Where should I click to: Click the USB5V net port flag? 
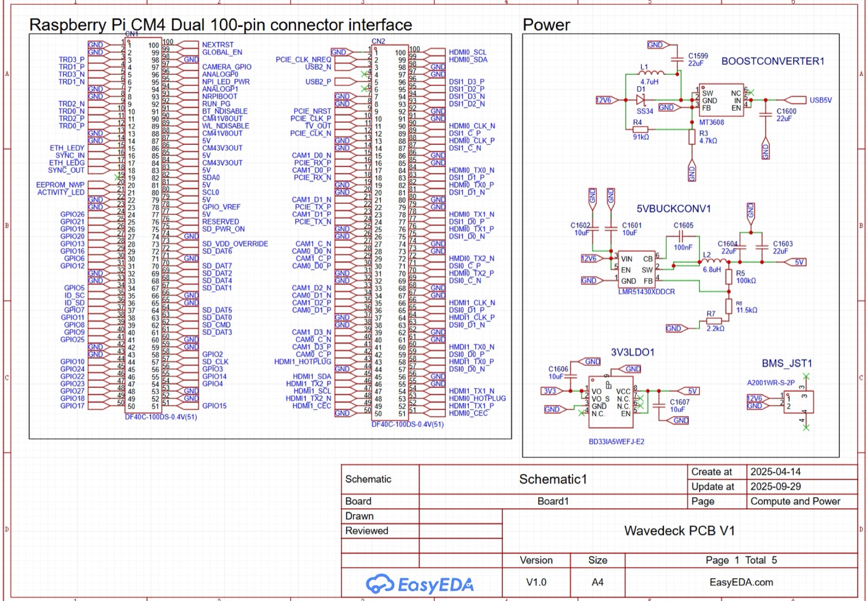coord(795,100)
